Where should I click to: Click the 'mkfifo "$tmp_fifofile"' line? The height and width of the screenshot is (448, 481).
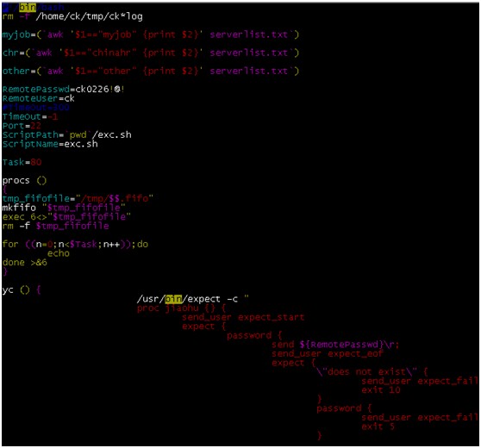(64, 208)
